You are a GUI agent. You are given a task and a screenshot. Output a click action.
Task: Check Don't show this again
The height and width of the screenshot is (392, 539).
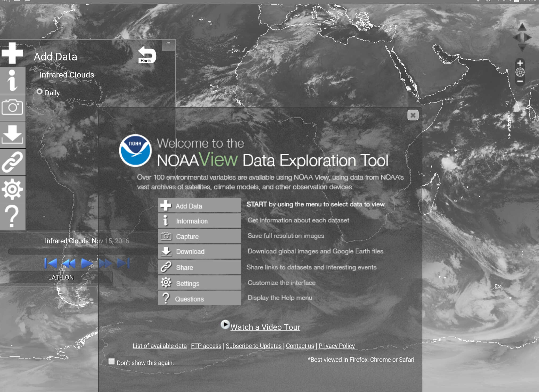click(x=112, y=361)
